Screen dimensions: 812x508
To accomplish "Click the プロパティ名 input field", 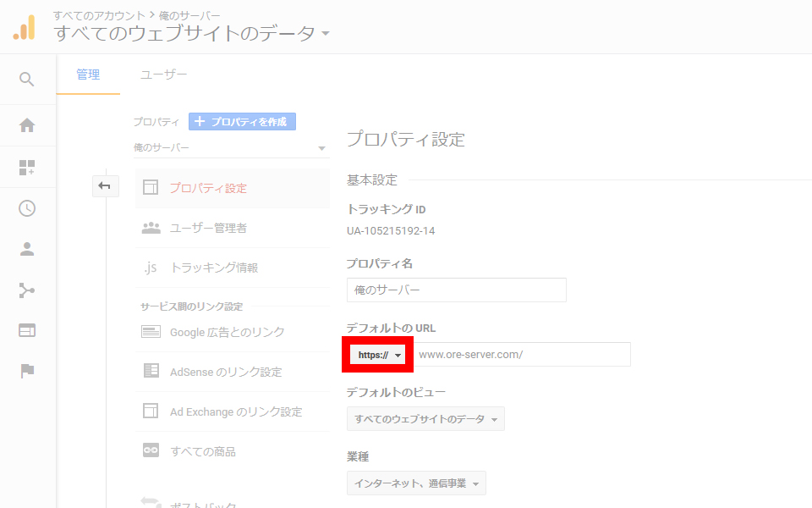I will (x=456, y=290).
